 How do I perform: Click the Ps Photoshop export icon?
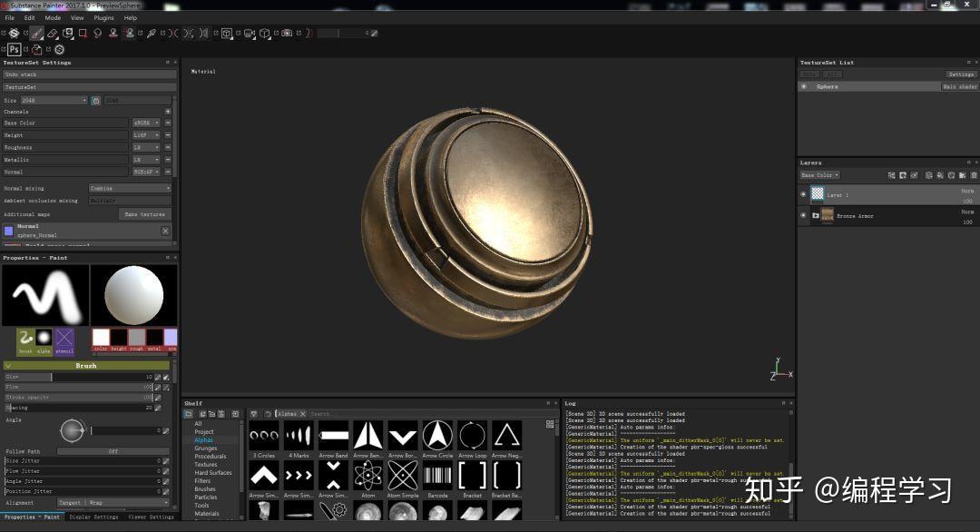(15, 49)
